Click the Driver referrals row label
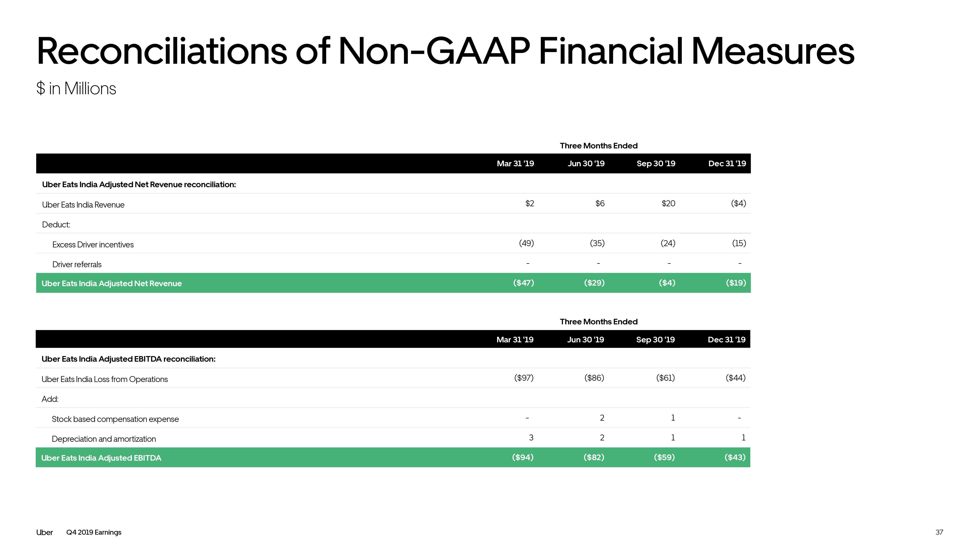This screenshot has width=980, height=551. (77, 264)
